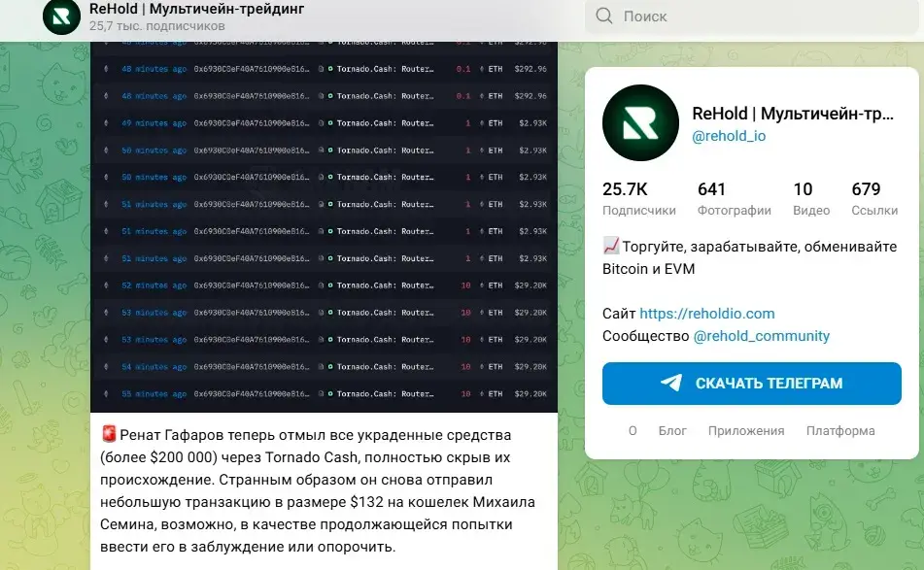Click the search magnifier icon
Screen dimensions: 924x570
604,16
